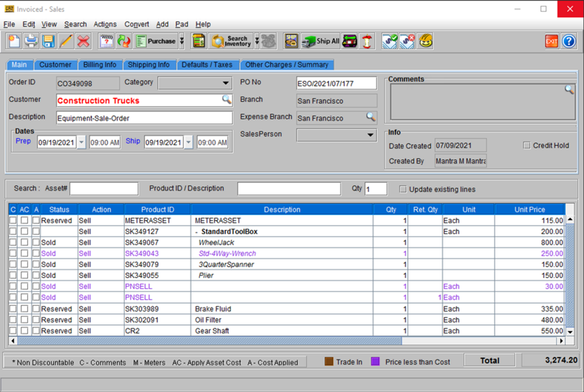
Task: Click the magnifier beside Expense Branch
Action: point(371,117)
